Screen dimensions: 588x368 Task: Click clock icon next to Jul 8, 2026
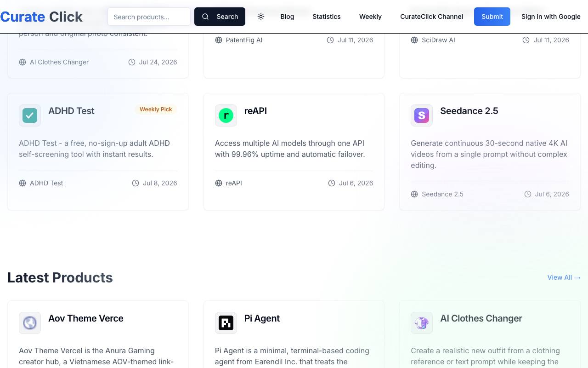(136, 183)
